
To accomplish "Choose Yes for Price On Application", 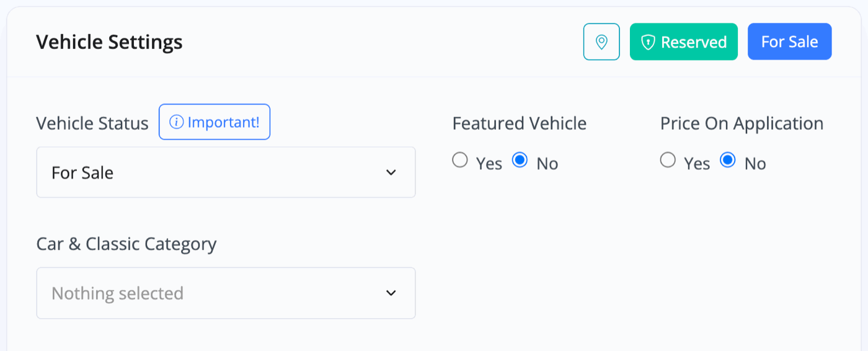I will coord(667,161).
